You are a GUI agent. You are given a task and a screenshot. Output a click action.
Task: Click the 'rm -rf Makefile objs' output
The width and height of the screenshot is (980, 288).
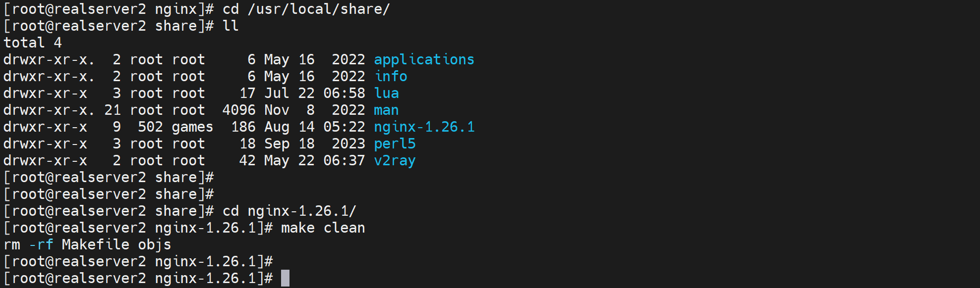[87, 245]
